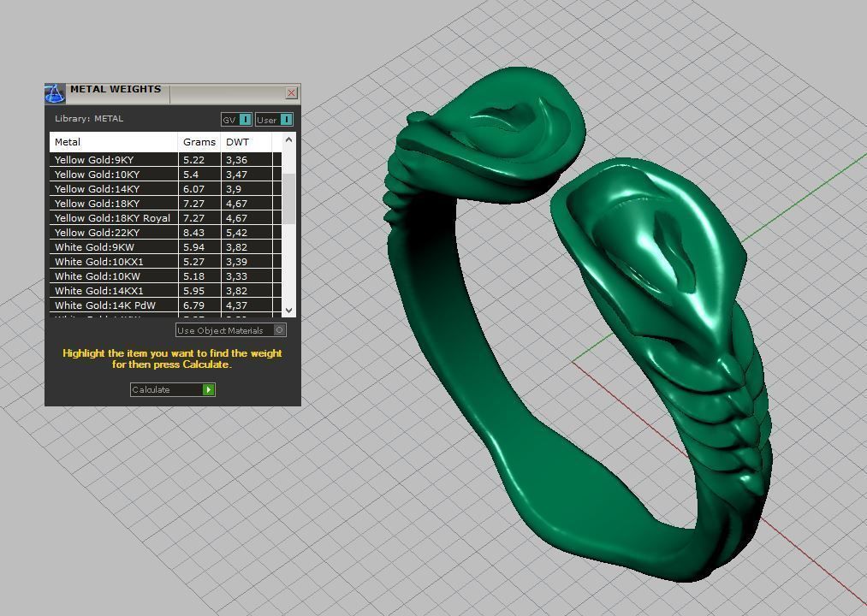Select the White Gold:9KW row
This screenshot has height=616, width=867.
click(165, 247)
